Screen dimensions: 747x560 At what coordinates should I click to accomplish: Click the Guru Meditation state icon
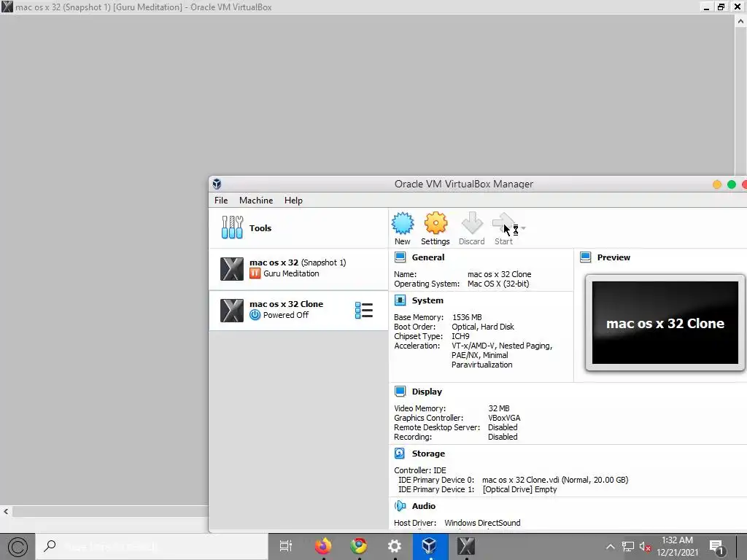tap(255, 273)
